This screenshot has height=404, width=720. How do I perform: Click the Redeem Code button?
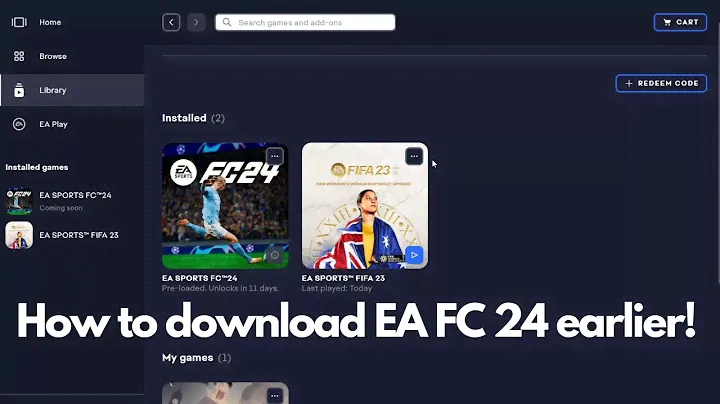[x=661, y=83]
